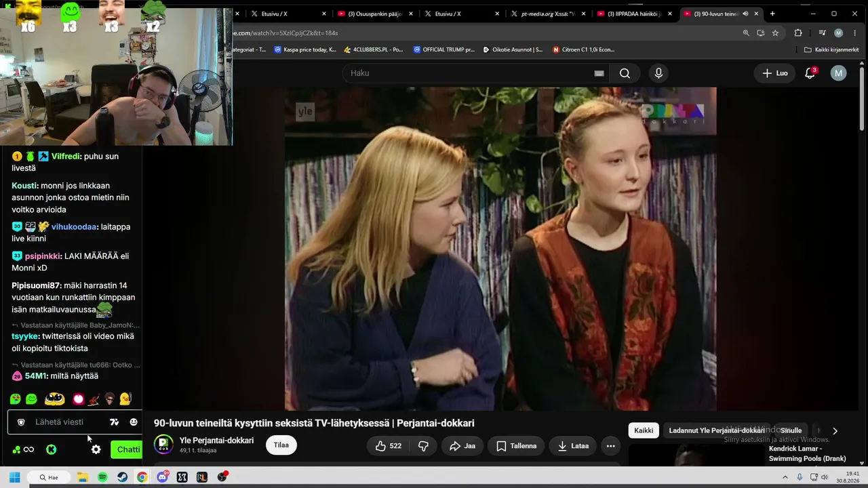Open Steam from the taskbar
The height and width of the screenshot is (488, 868).
(123, 477)
